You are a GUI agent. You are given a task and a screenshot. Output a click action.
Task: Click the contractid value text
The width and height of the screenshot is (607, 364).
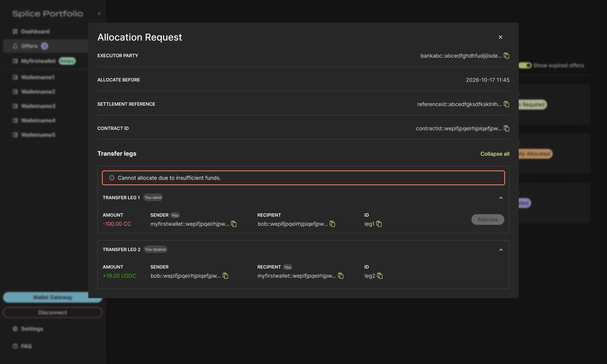point(459,128)
